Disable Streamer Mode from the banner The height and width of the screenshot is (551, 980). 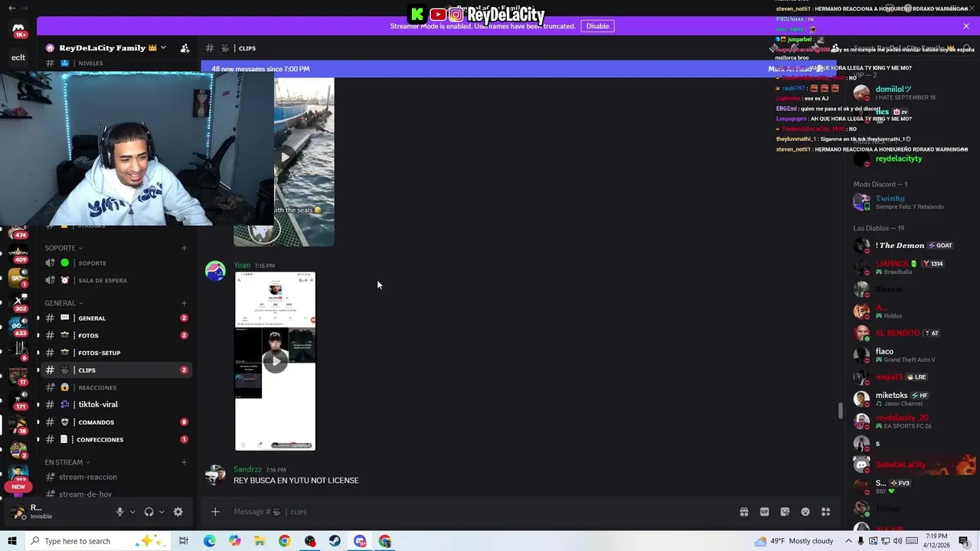597,26
